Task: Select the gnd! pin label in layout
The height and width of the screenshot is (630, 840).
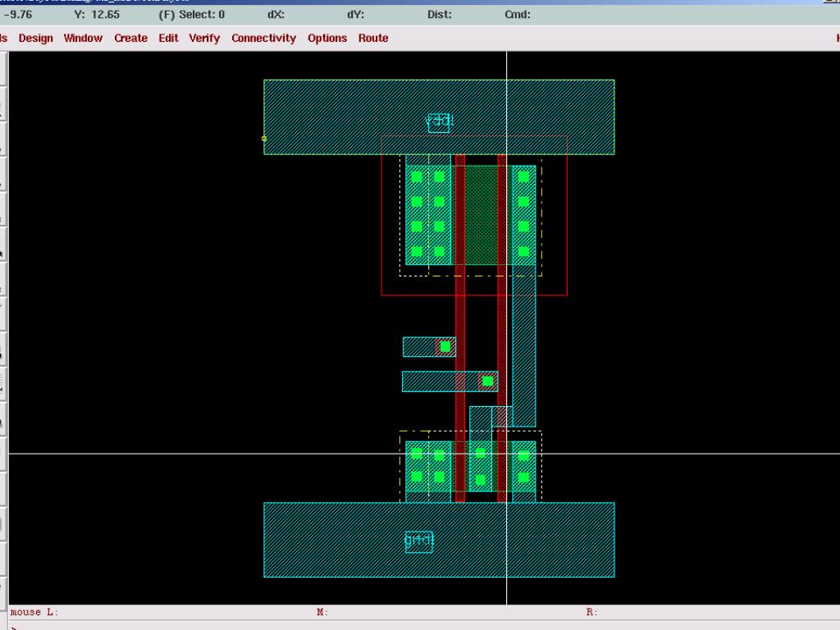Action: 419,541
